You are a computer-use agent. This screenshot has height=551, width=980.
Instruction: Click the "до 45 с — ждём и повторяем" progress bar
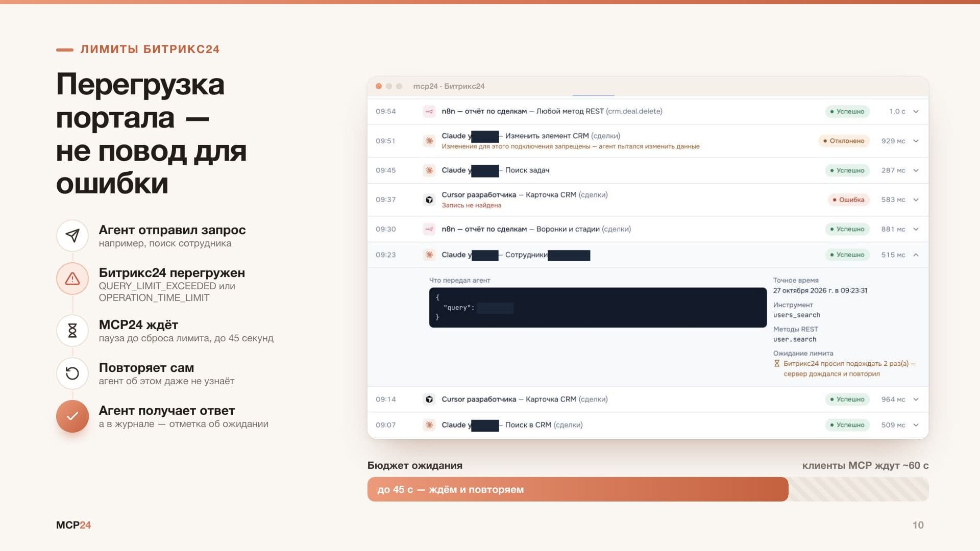click(578, 489)
